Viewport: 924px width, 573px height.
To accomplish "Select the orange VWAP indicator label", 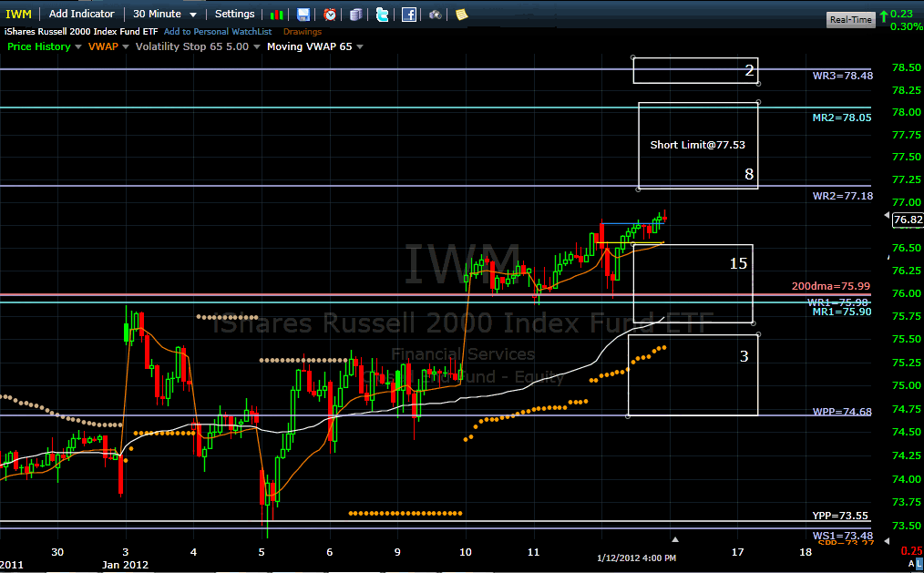I will click(x=103, y=46).
